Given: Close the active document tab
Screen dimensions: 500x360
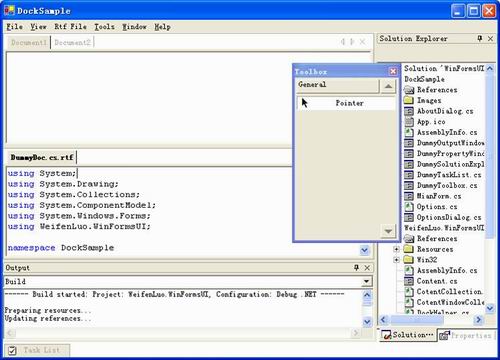Looking at the screenshot, I should (x=362, y=42).
